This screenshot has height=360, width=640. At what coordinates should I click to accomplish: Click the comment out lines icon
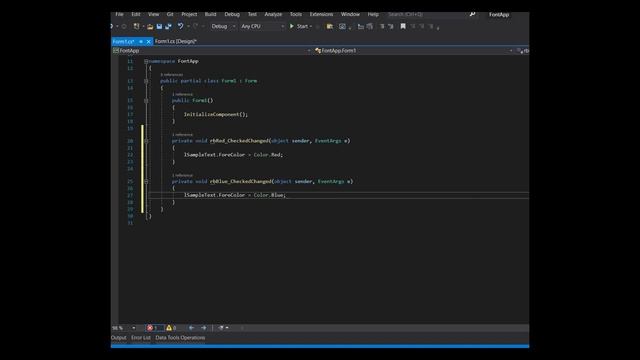pyautogui.click(x=382, y=26)
